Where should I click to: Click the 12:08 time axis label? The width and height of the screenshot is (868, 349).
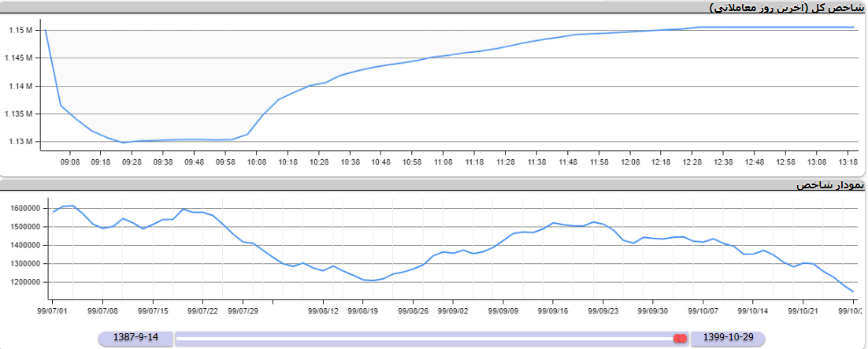click(630, 162)
